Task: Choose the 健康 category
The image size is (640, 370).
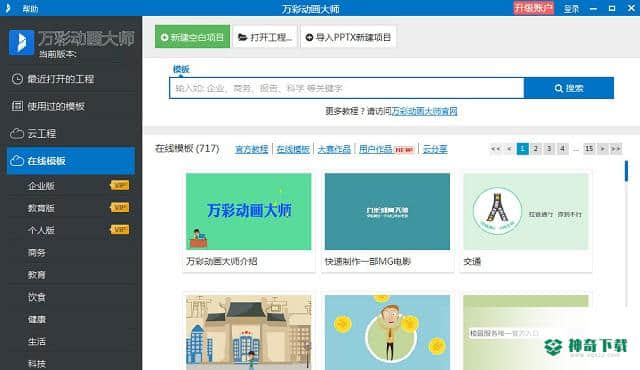Action: tap(37, 319)
